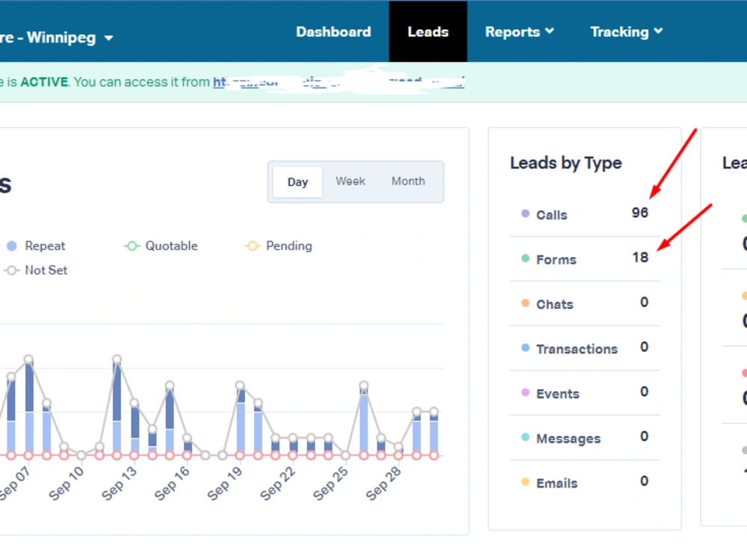
Task: Click the pink Events color dot
Action: coord(525,393)
